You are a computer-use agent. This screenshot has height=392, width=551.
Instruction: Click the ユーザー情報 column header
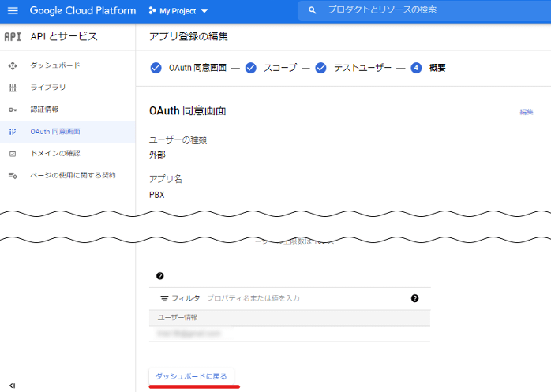coord(178,318)
